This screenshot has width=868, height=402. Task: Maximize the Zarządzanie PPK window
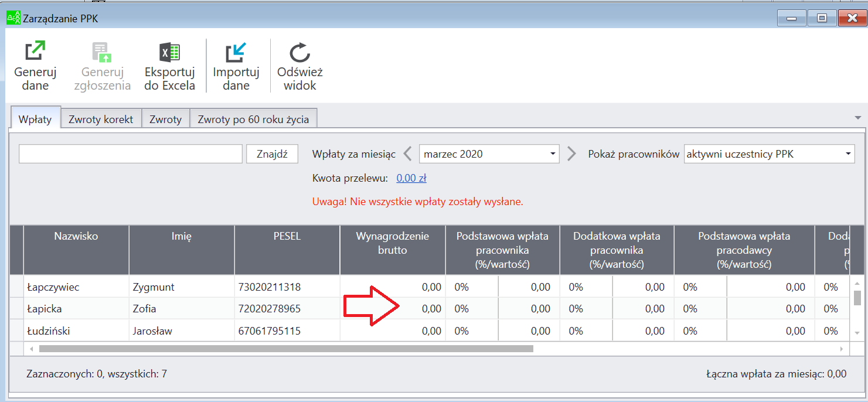pos(822,18)
